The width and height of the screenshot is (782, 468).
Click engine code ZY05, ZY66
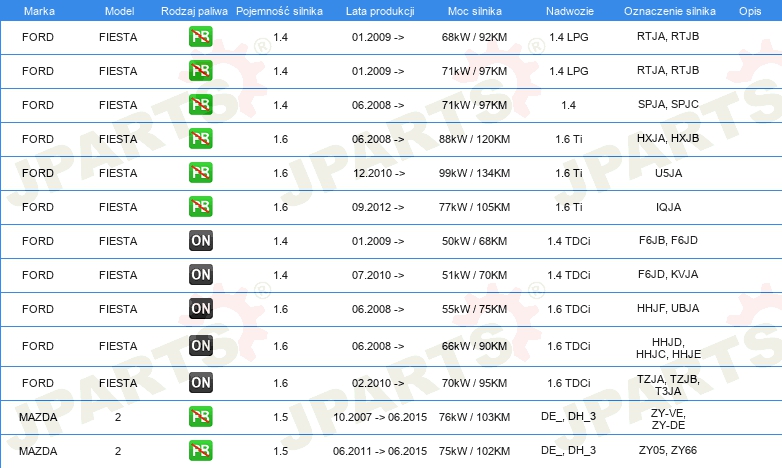[668, 450]
